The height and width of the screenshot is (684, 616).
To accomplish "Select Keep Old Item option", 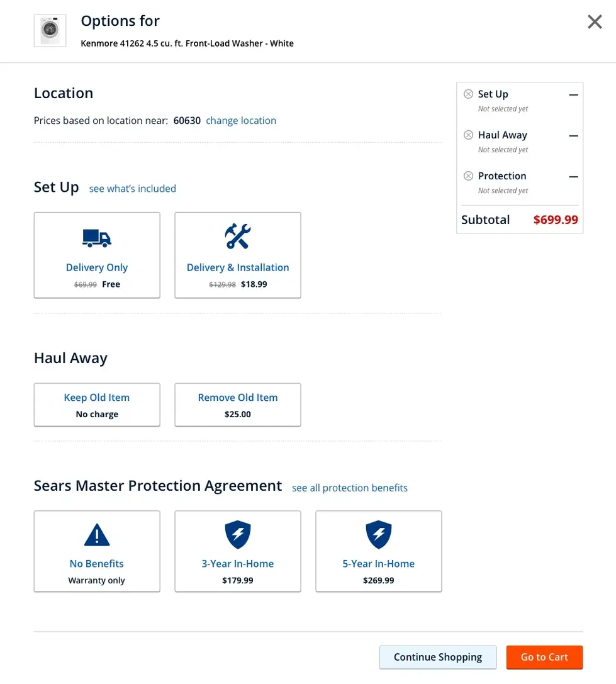I will [97, 405].
